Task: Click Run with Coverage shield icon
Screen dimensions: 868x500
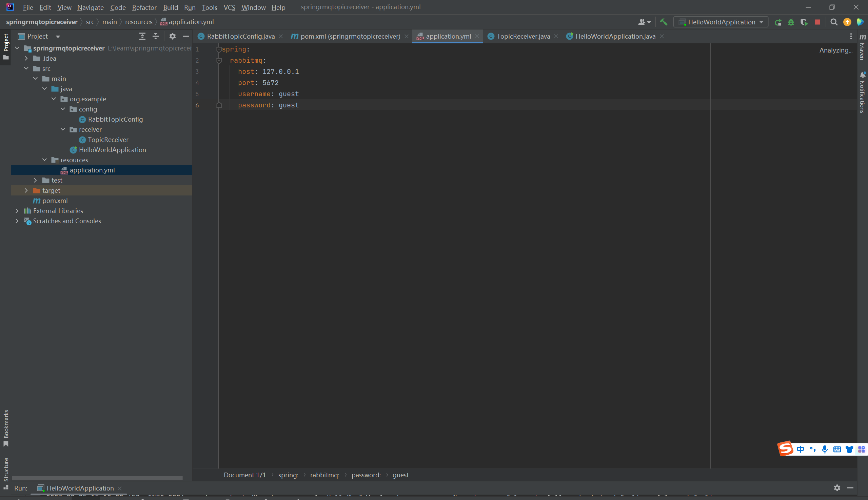Action: pyautogui.click(x=804, y=22)
